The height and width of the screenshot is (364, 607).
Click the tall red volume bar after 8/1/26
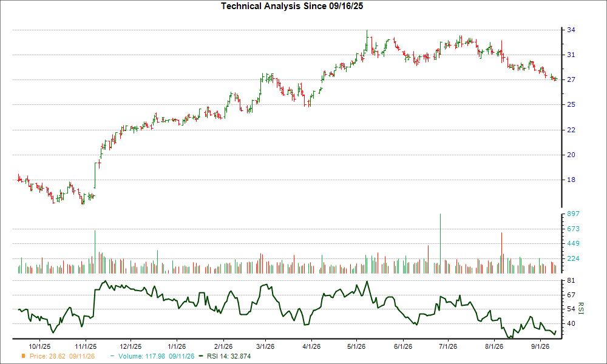coord(502,253)
